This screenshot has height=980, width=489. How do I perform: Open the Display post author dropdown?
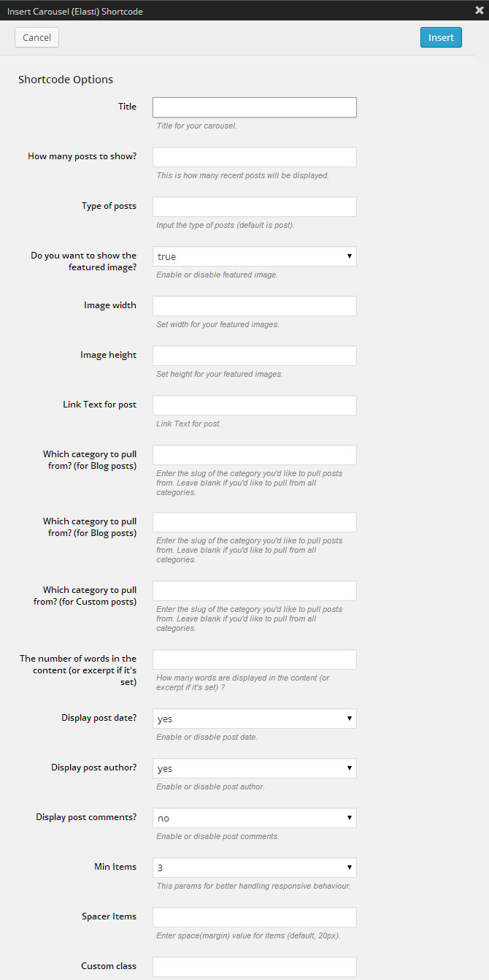[254, 768]
